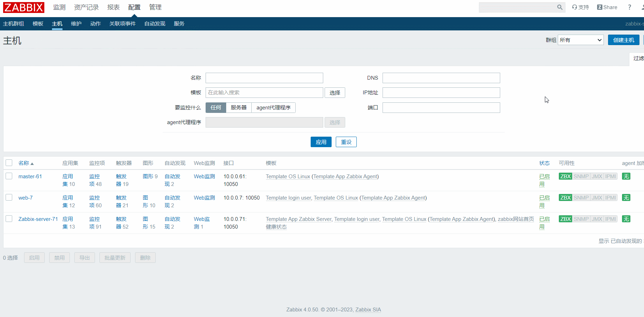This screenshot has height=317, width=644.
Task: Select 服务器 monitoring option
Action: (x=239, y=108)
